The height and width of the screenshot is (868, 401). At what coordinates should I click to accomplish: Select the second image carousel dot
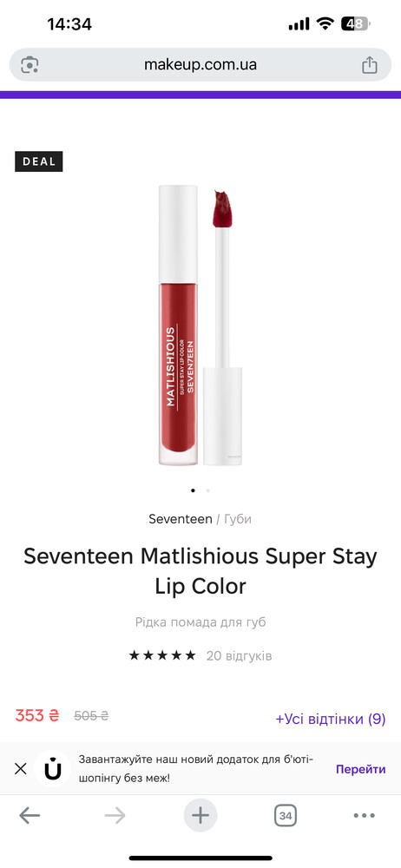pyautogui.click(x=207, y=490)
